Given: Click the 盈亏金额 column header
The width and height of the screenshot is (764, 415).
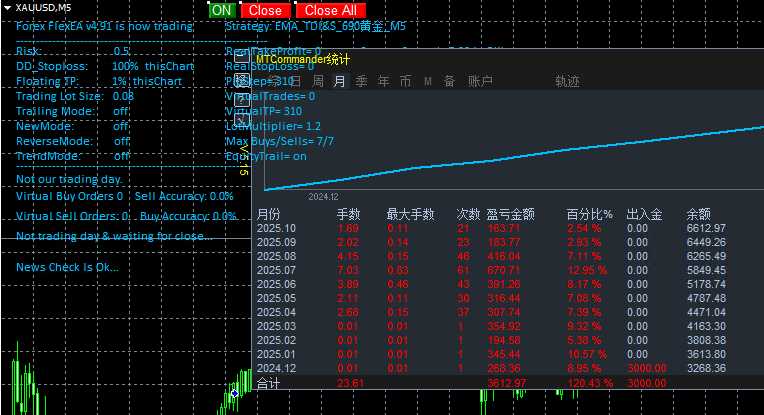Looking at the screenshot, I should (x=510, y=214).
